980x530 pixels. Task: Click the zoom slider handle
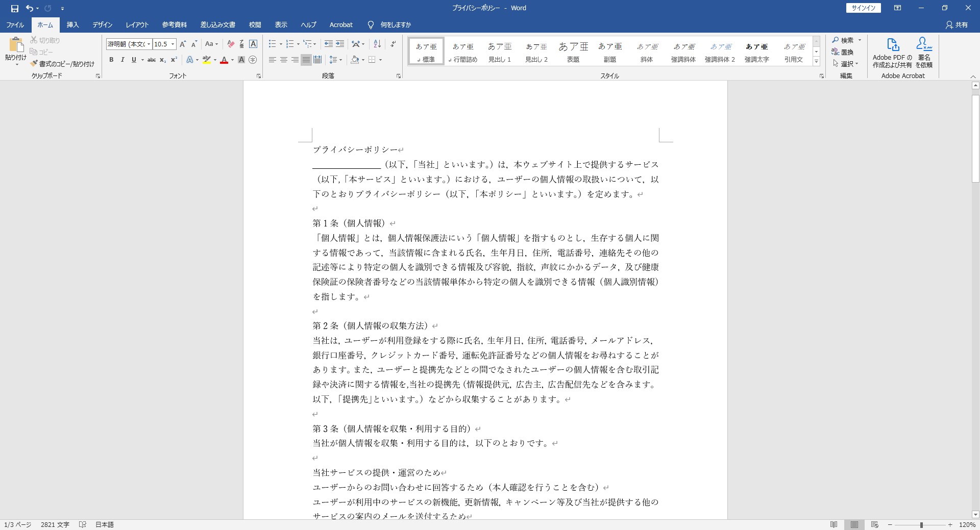point(921,525)
